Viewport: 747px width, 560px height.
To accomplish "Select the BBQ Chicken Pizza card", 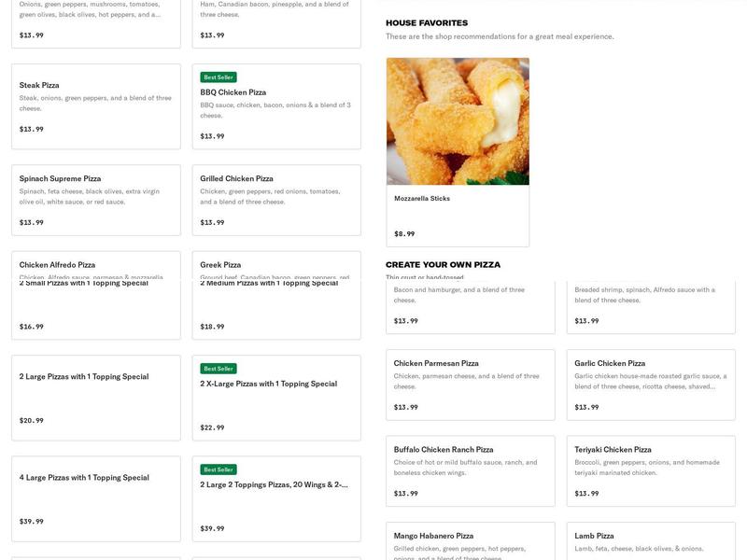I will click(x=276, y=106).
